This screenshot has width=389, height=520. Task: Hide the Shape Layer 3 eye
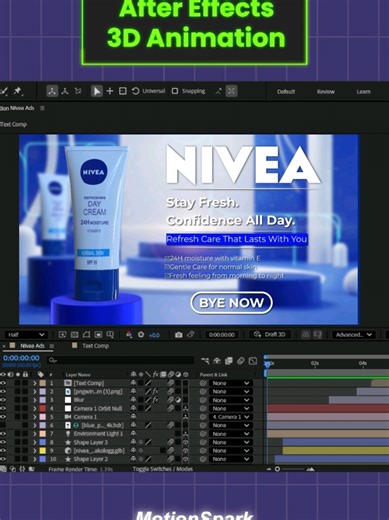[3, 442]
